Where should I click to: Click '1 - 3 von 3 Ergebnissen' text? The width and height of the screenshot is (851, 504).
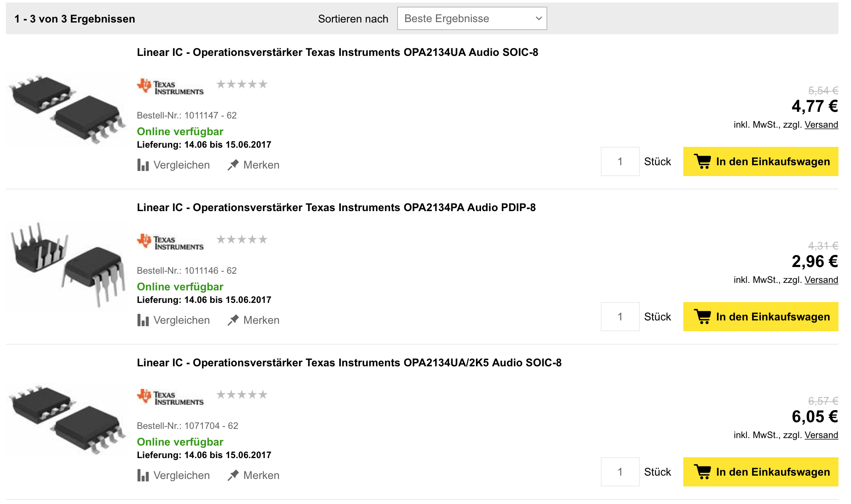75,19
